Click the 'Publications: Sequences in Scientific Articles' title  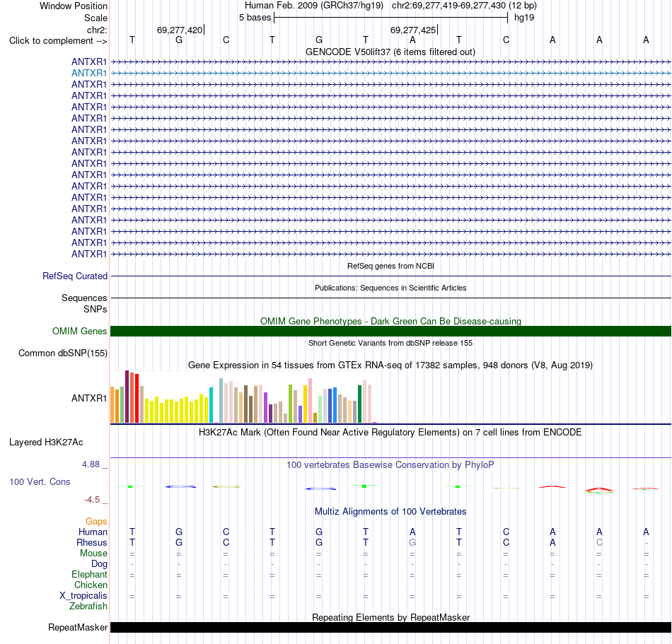(390, 288)
